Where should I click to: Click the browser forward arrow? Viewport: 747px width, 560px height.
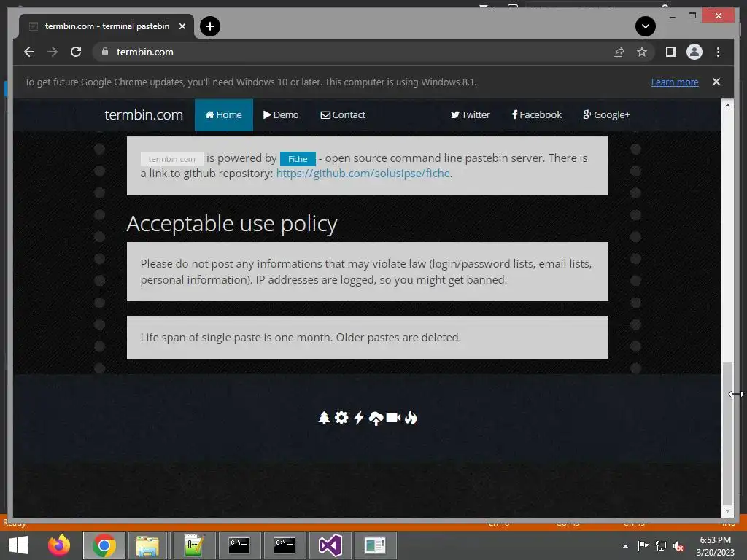tap(53, 52)
